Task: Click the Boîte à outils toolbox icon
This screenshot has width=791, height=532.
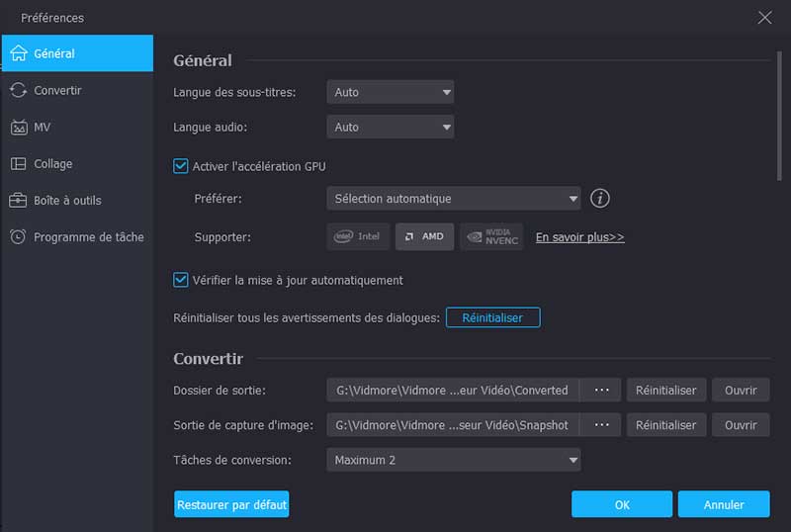Action: tap(18, 201)
